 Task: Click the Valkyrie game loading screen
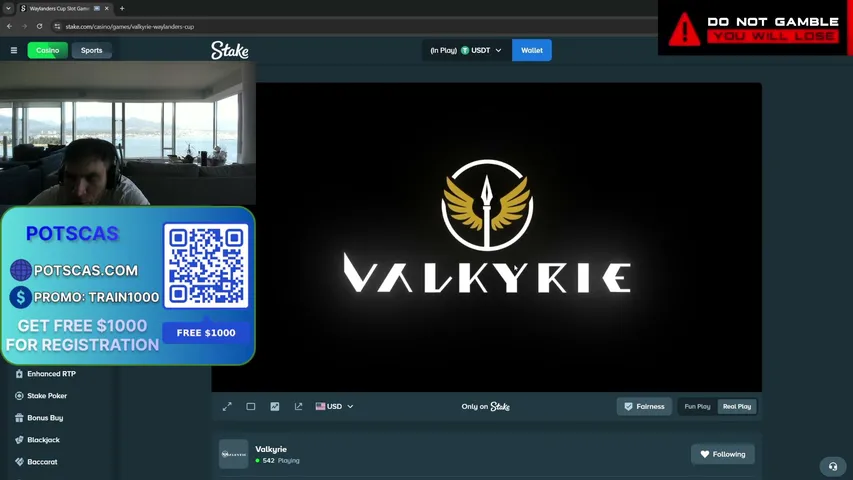click(x=487, y=237)
